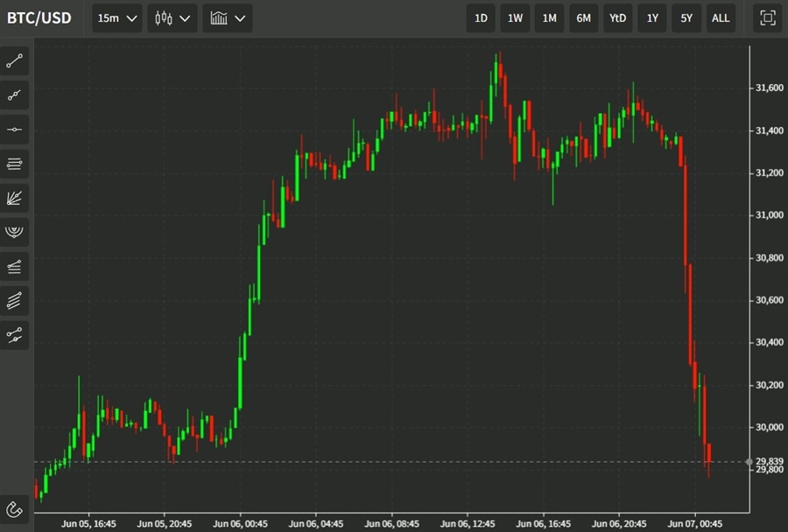788x532 pixels.
Task: Activate the Fibonacci arcs tool
Action: (x=16, y=232)
